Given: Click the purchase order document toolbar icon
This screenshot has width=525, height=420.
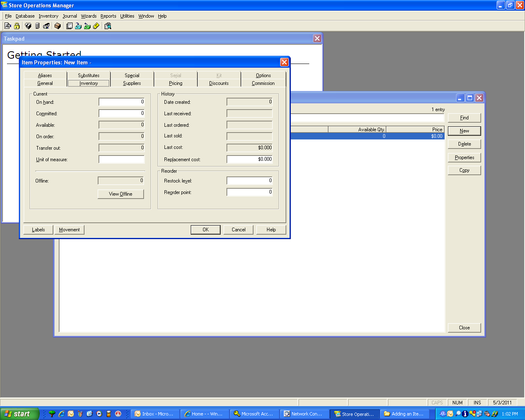Looking at the screenshot, I should click(70, 25).
